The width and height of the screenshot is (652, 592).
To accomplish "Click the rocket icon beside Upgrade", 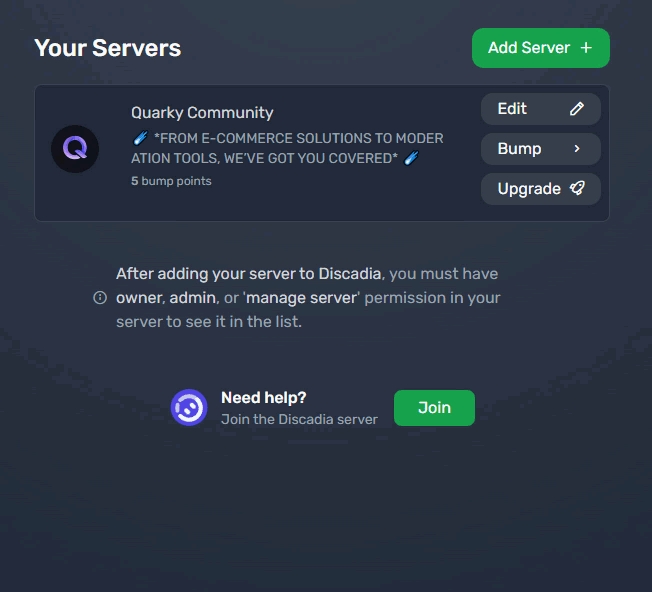I will tap(577, 189).
